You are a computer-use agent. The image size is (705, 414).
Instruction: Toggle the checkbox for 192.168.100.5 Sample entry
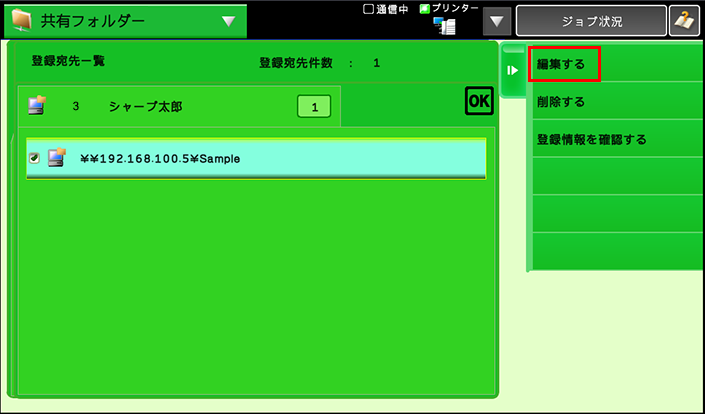33,158
